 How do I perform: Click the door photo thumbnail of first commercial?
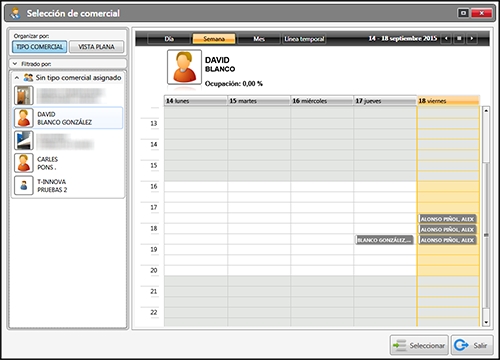pyautogui.click(x=24, y=95)
